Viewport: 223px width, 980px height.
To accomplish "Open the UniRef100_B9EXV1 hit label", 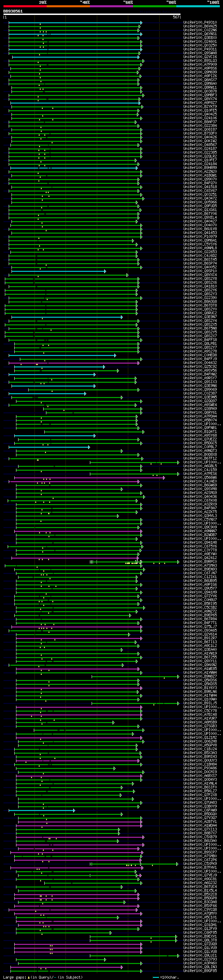I will coord(200,936).
